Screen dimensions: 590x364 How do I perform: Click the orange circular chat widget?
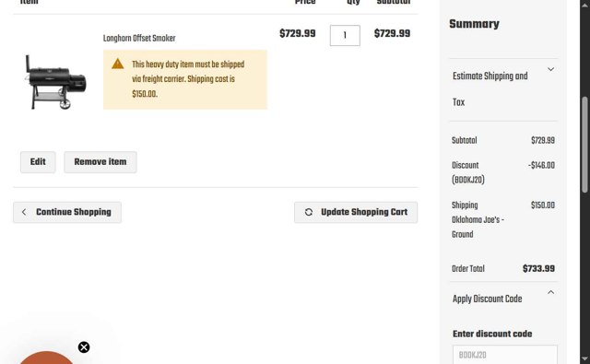pos(46,358)
